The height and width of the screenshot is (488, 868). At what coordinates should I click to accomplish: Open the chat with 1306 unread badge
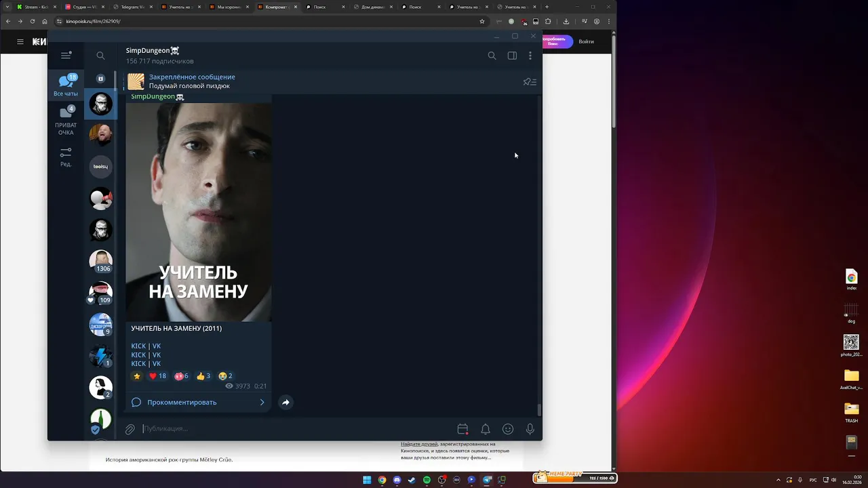coord(101,261)
